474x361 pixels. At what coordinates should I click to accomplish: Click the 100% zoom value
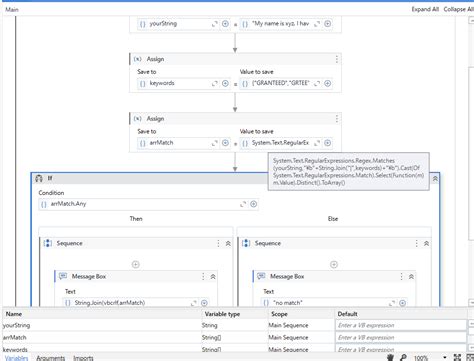(x=421, y=358)
